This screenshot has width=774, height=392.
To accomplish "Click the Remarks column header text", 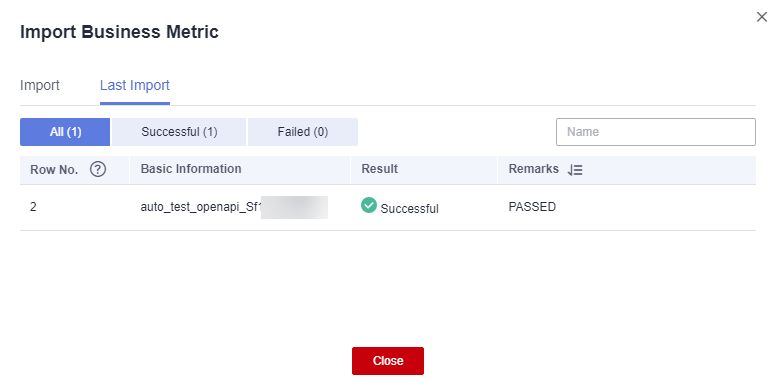I will [534, 169].
